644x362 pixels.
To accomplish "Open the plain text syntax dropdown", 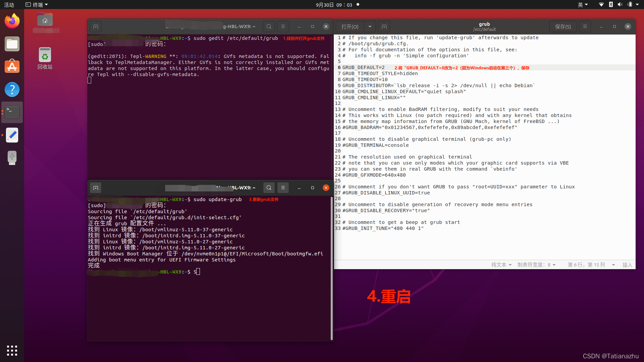I will pyautogui.click(x=501, y=265).
